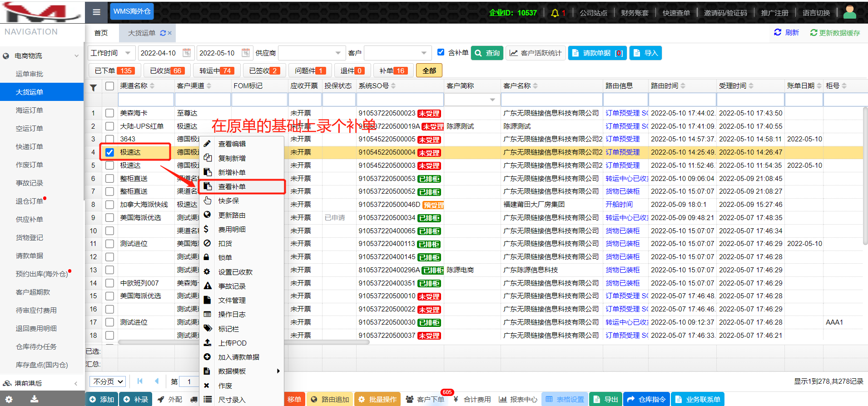Viewport: 868px width, 406px height.
Task: Click the notification bell icon
Action: pos(555,13)
